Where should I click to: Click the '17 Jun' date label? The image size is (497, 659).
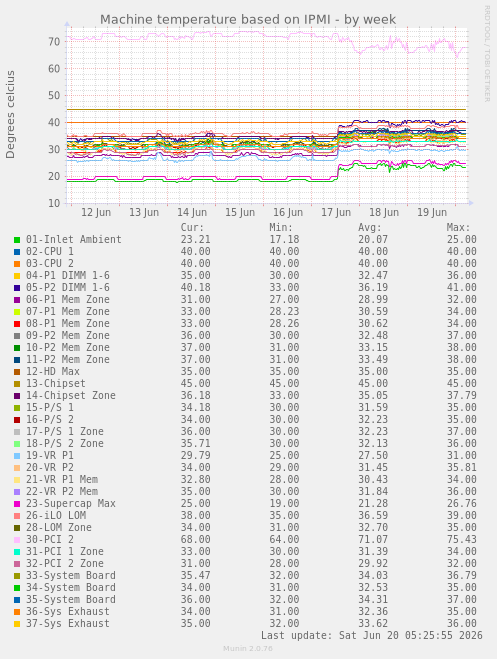point(336,212)
